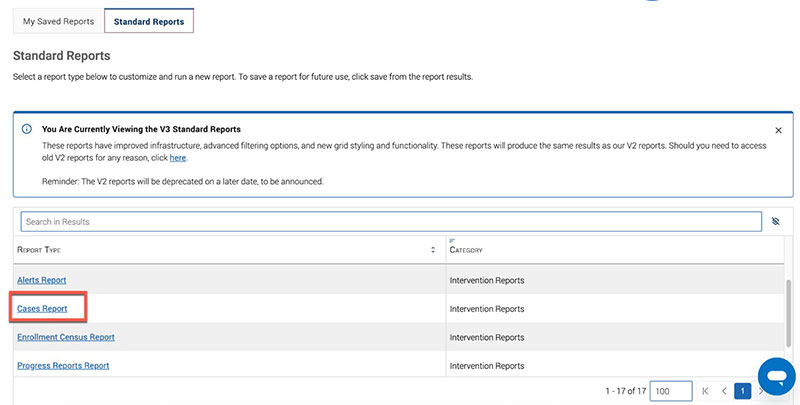Dismiss the V3 Standard Reports notice
The image size is (800, 405).
click(x=778, y=131)
